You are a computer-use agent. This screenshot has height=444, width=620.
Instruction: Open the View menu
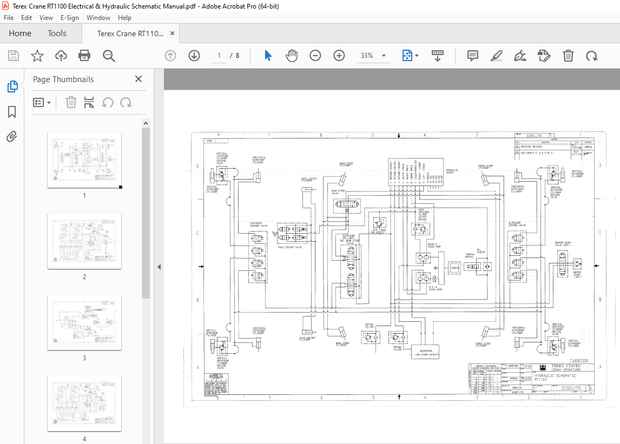point(46,18)
